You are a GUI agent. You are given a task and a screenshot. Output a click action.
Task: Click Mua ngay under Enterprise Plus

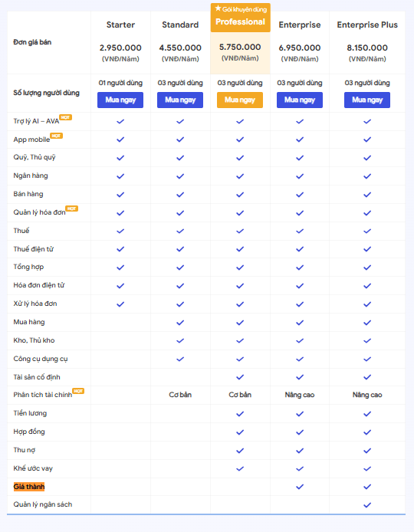point(367,100)
